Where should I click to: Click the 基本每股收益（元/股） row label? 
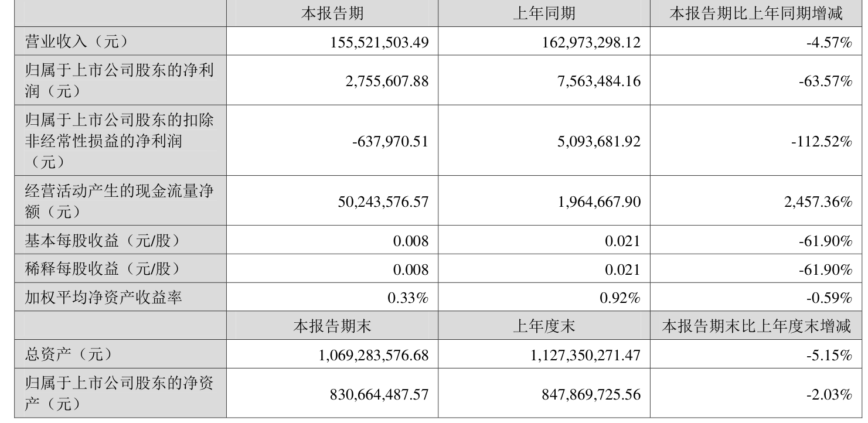[101, 240]
